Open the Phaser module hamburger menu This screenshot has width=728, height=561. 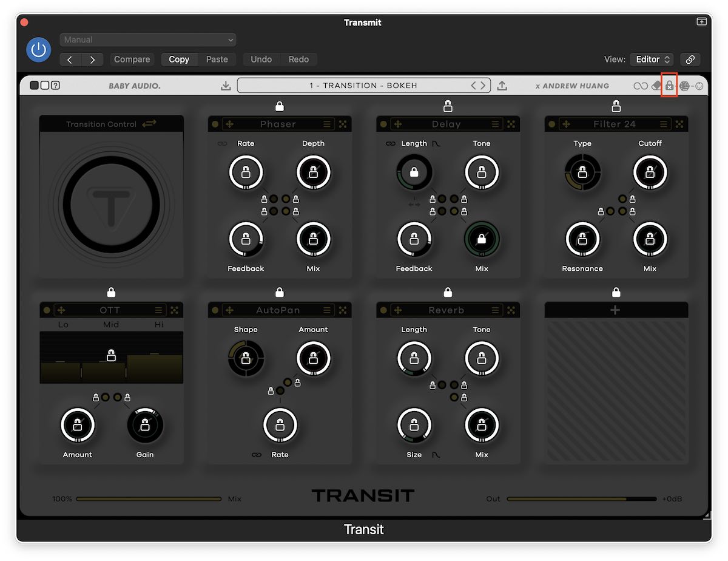coord(328,124)
